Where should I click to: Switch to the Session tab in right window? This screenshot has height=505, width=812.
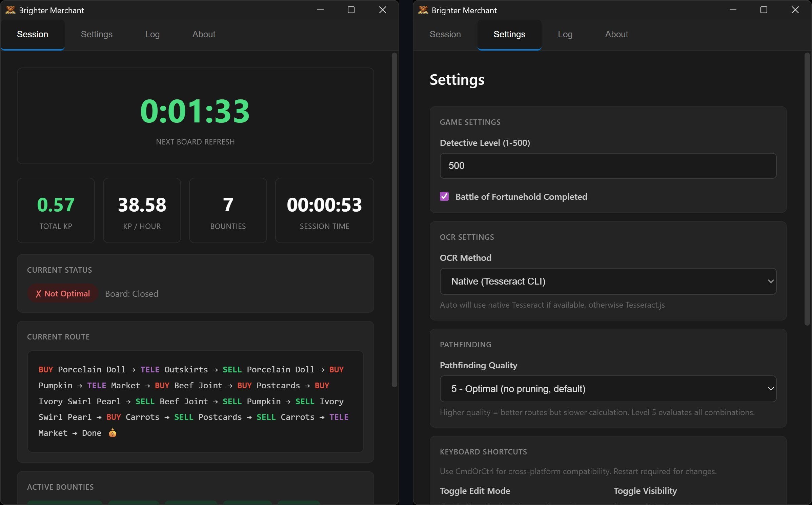(445, 34)
